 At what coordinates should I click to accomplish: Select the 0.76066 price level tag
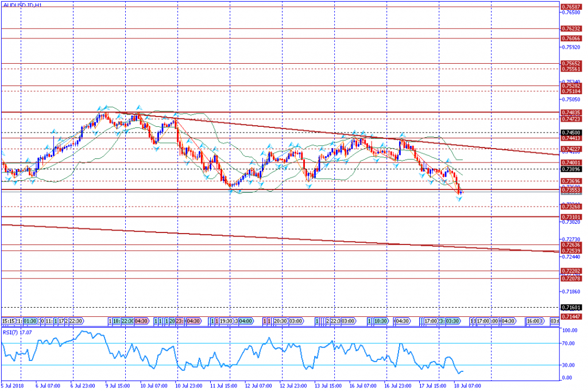[x=571, y=38]
